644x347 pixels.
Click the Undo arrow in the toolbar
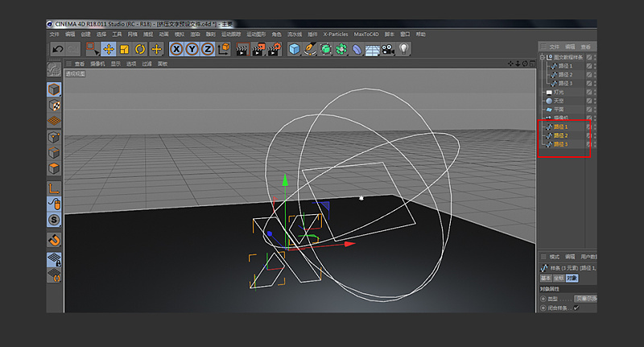pos(57,49)
